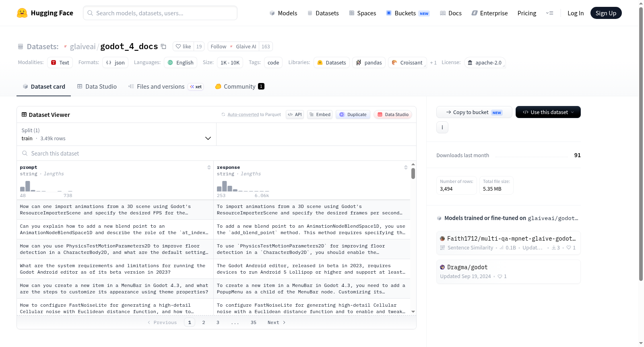
Task: Click the code tag
Action: point(273,62)
